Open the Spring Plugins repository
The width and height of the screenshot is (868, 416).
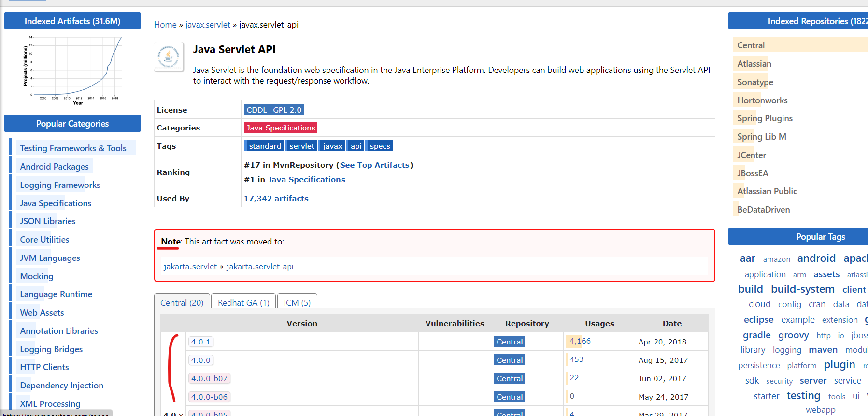tap(765, 118)
